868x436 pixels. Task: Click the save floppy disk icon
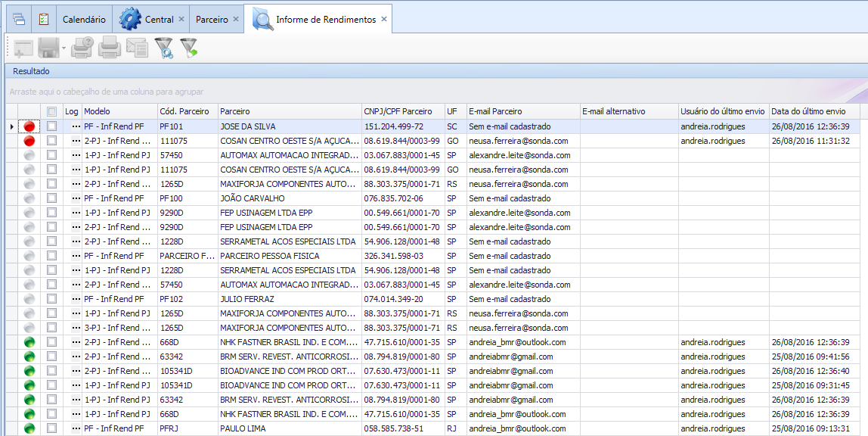49,48
